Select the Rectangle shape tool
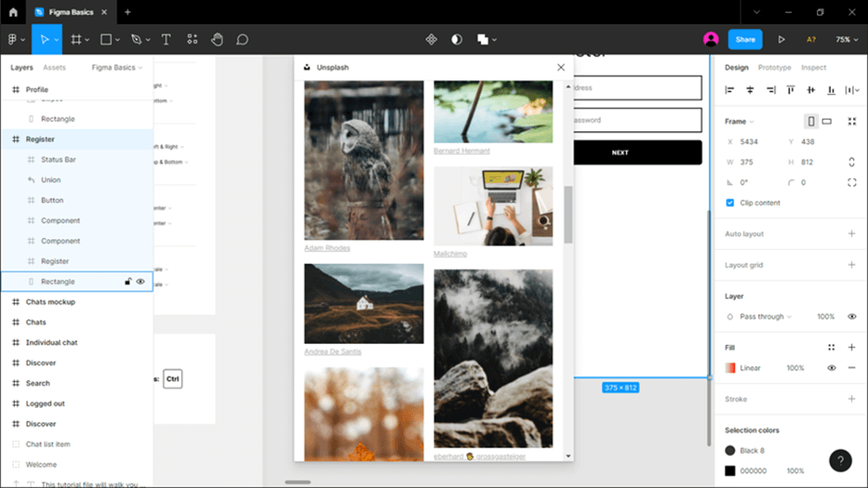The width and height of the screenshot is (868, 488). [106, 40]
